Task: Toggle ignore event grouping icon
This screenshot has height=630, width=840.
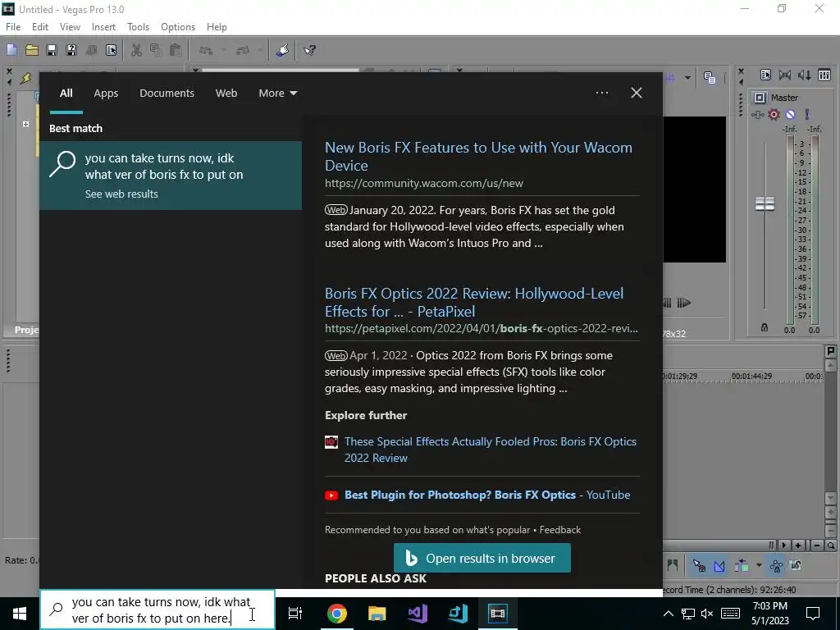Action: point(796,566)
